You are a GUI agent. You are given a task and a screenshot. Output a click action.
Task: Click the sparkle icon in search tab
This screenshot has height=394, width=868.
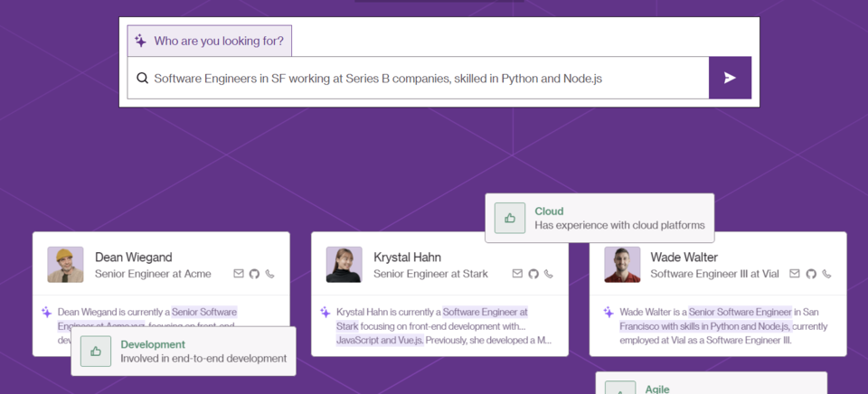[x=140, y=41]
